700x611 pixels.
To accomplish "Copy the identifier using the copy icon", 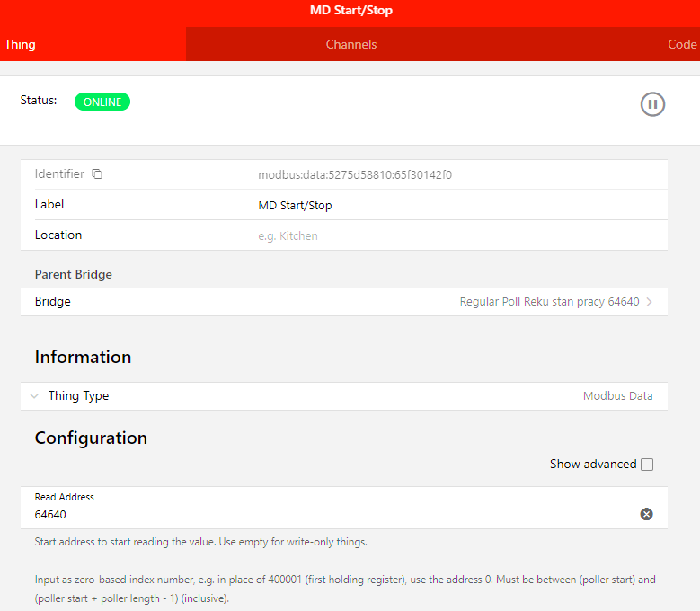I will pyautogui.click(x=97, y=173).
